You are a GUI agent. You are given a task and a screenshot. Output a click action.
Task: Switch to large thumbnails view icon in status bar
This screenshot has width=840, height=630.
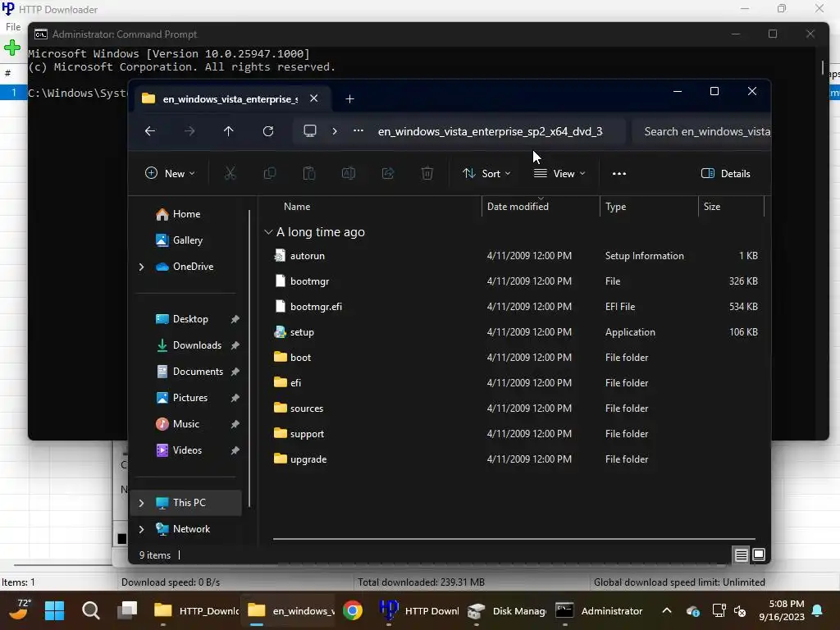click(759, 555)
